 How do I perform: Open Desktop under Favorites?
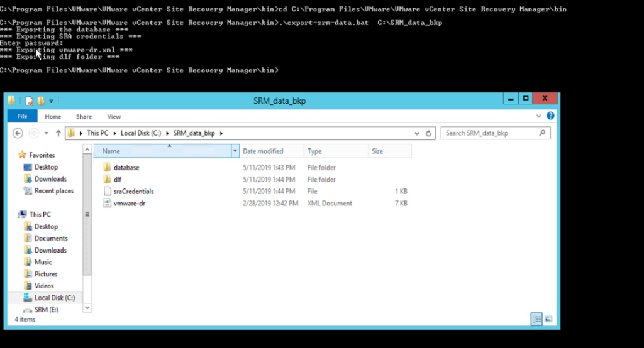(x=46, y=167)
